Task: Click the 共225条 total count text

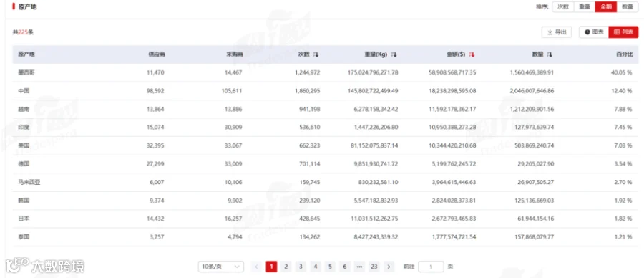Action: 23,32
